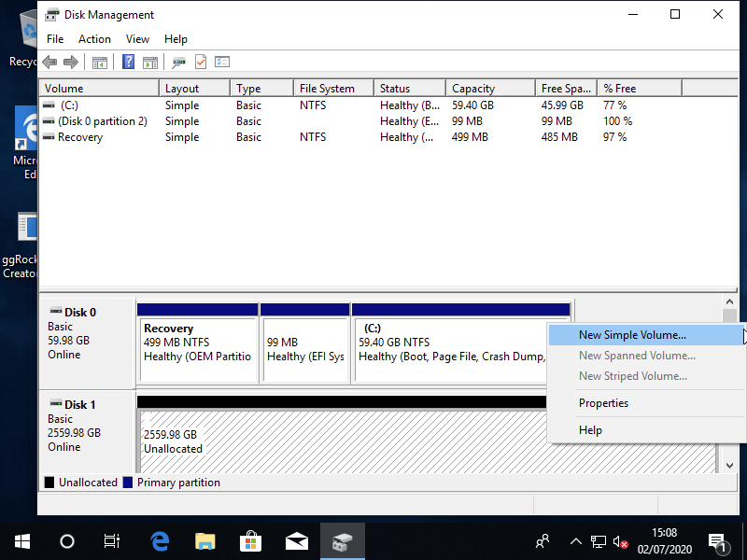Click the Forward arrow toolbar icon
The image size is (747, 560).
(71, 62)
